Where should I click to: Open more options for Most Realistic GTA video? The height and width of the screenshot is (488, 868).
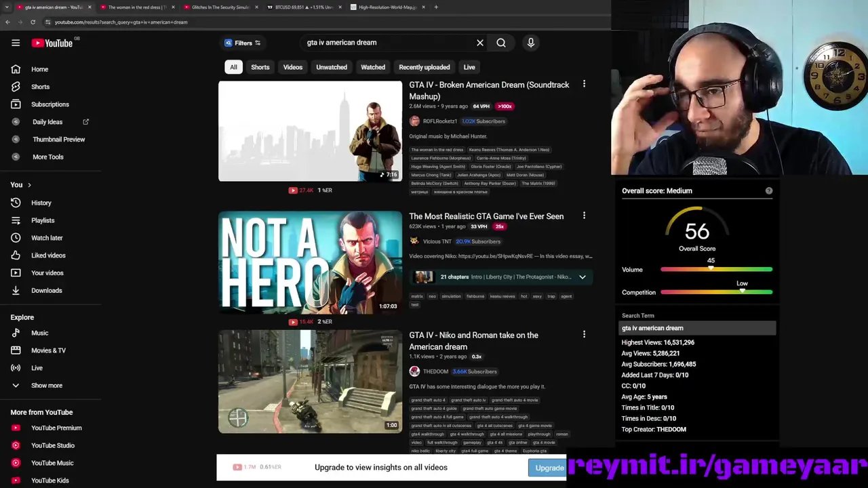[584, 216]
